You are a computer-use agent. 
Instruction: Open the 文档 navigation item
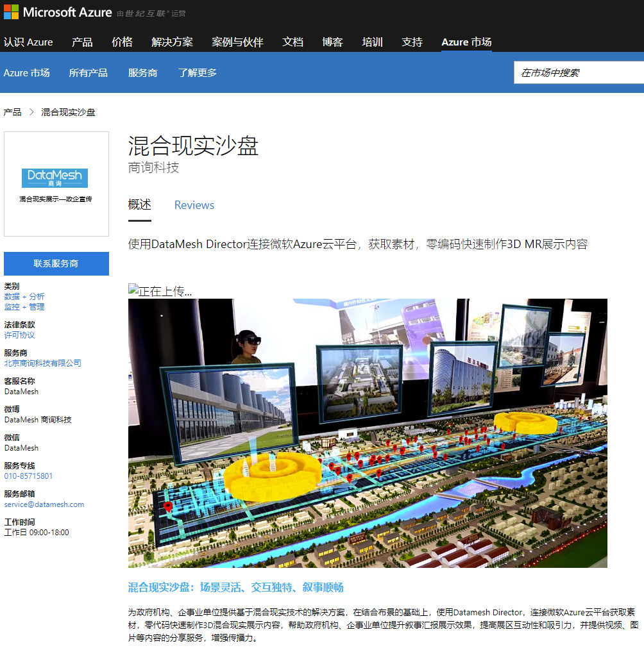(x=293, y=42)
